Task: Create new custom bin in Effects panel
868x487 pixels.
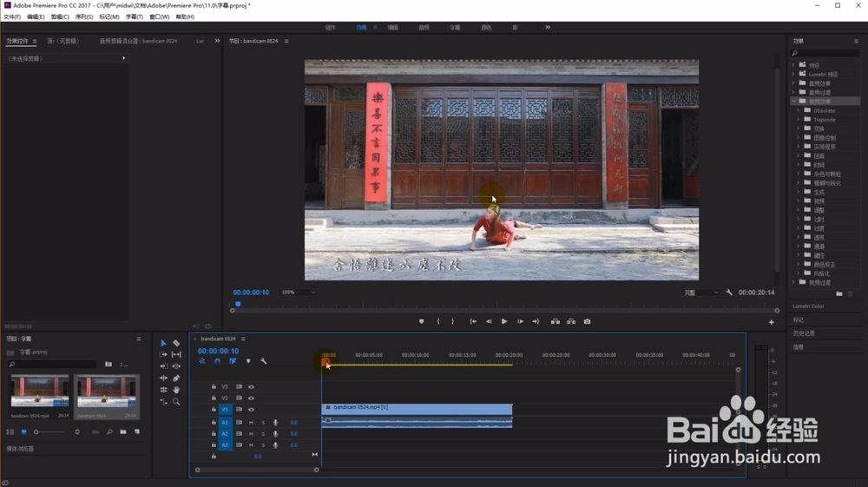Action: point(839,294)
